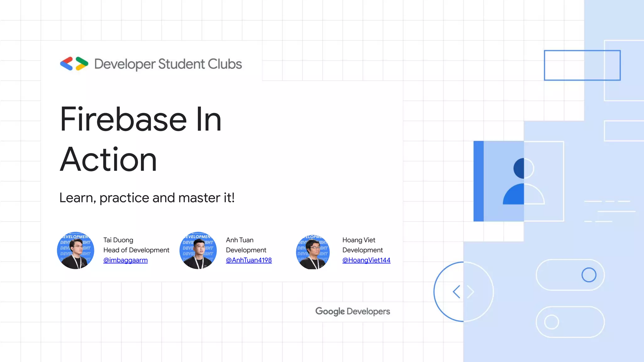Open the @imbaggaarm profile link

point(125,260)
